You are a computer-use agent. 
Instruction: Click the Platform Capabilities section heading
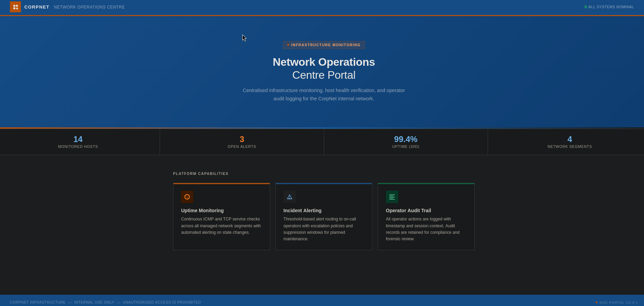(x=201, y=174)
